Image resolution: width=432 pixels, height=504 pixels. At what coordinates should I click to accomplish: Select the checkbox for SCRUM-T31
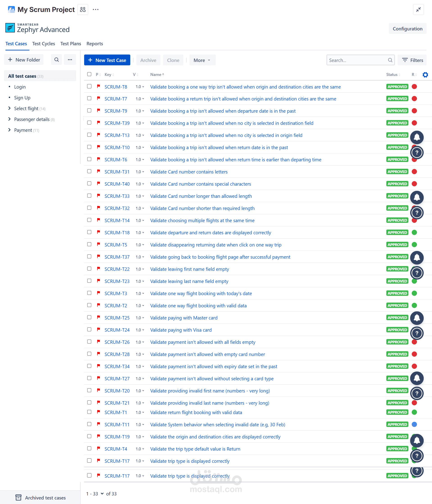pyautogui.click(x=89, y=171)
